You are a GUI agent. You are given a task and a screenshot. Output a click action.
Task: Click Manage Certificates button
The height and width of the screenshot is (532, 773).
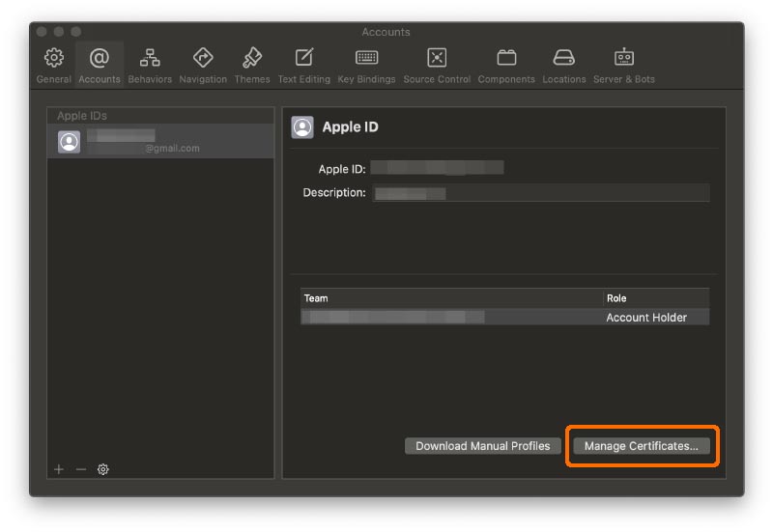(x=642, y=446)
